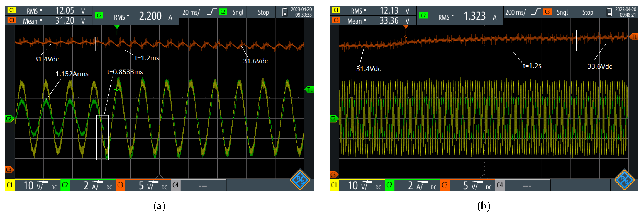Click rising-edge trigger icon in left scope

(212, 12)
